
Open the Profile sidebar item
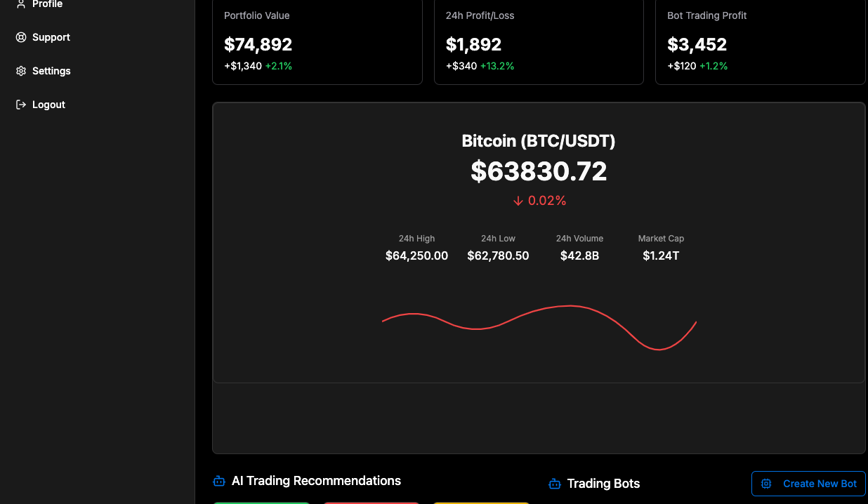(x=39, y=4)
